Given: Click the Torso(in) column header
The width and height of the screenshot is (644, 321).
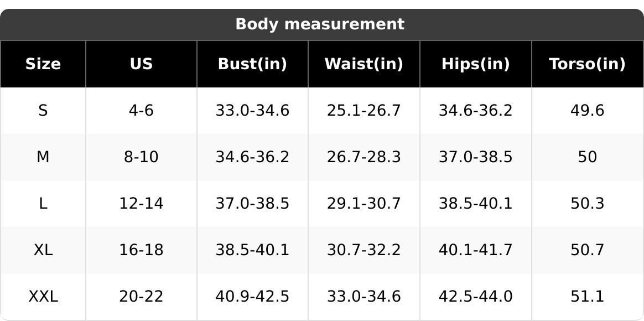Looking at the screenshot, I should (587, 64).
